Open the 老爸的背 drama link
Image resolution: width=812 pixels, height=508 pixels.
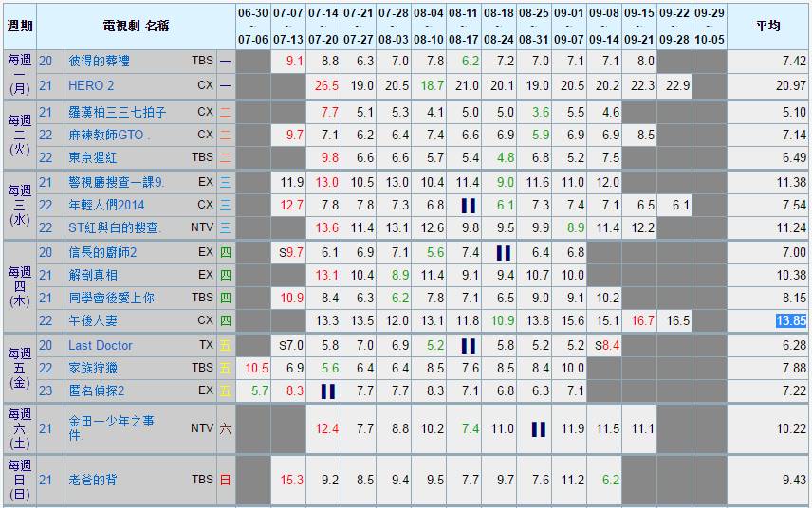pos(92,481)
